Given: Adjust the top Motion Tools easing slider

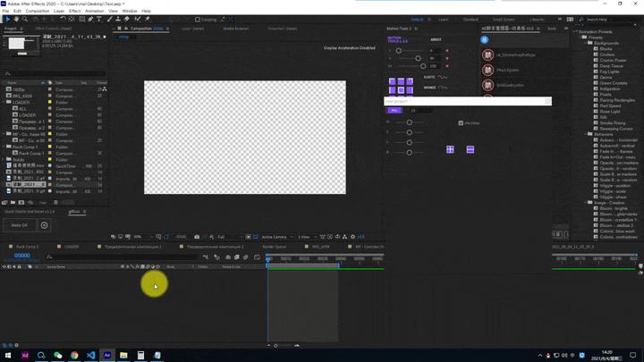Looking at the screenshot, I should coord(399,51).
